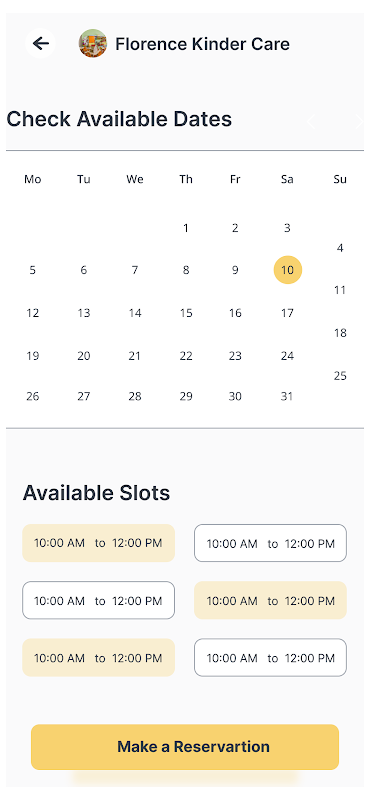The height and width of the screenshot is (800, 370).
Task: Tap the Make a Reservartion button
Action: pos(185,747)
